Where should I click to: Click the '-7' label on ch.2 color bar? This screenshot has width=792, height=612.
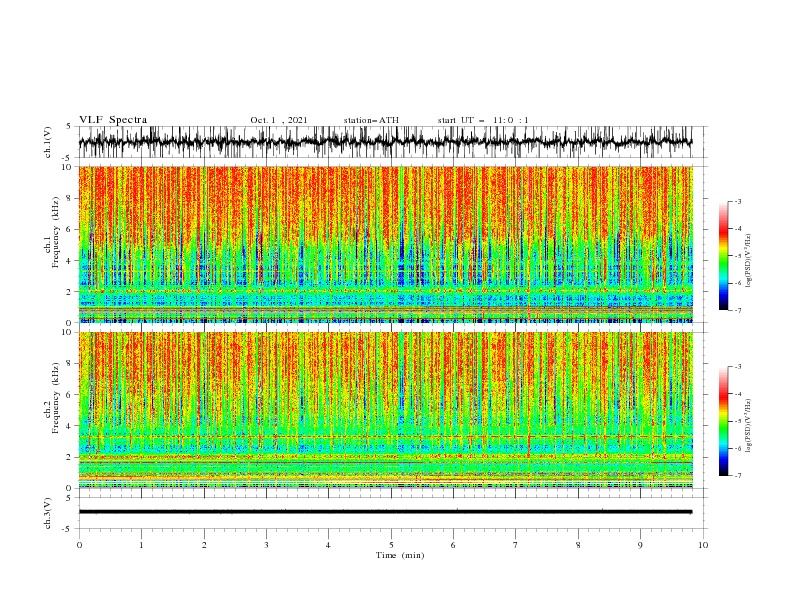click(738, 476)
